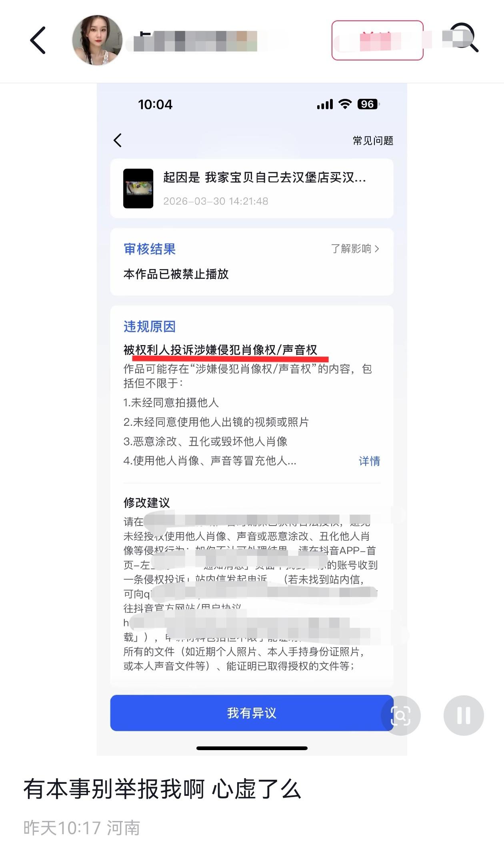Viewport: 504px width, 847px height.
Task: Open 详情 violation details link
Action: [x=369, y=461]
